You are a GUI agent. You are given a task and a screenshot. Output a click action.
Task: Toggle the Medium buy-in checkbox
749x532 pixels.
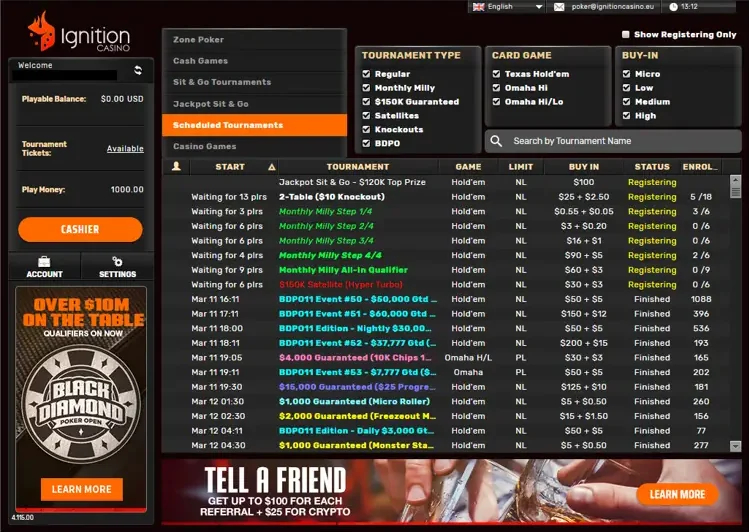coord(626,101)
